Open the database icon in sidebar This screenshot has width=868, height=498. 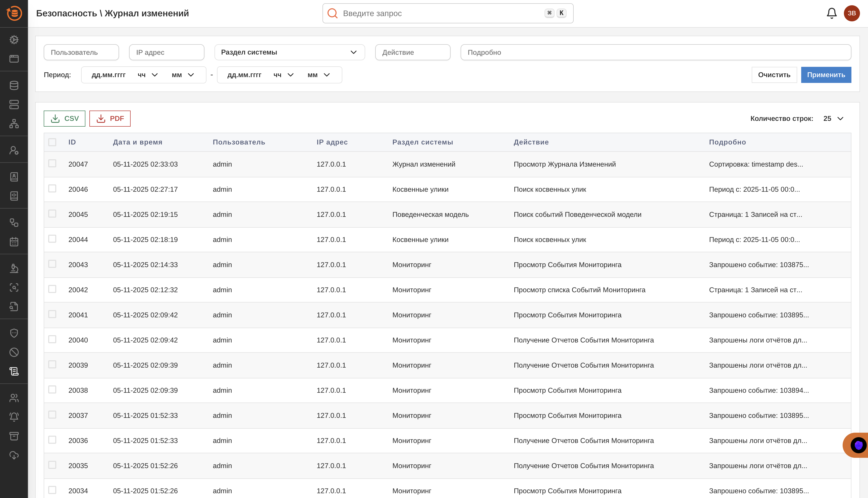pos(14,85)
